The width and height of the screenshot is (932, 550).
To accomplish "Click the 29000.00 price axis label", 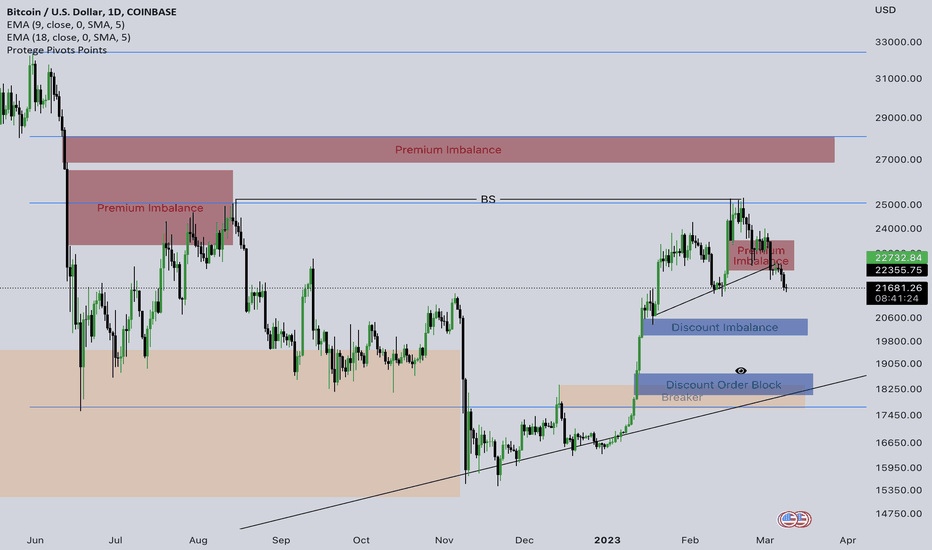I will [898, 118].
